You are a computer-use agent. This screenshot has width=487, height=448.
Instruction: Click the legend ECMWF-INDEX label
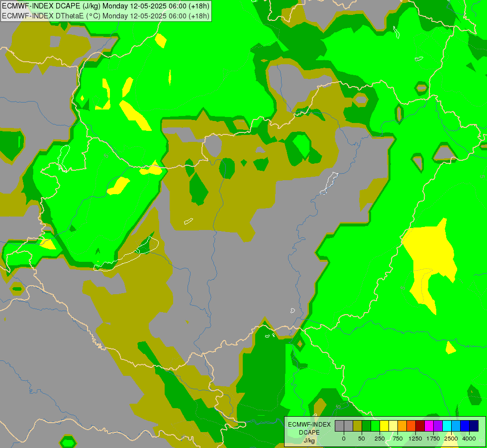click(309, 425)
